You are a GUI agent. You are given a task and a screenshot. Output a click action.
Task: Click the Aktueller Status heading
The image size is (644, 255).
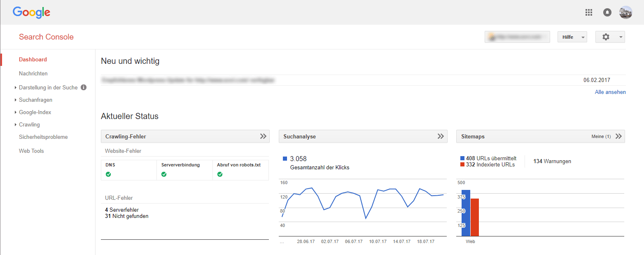pyautogui.click(x=130, y=116)
